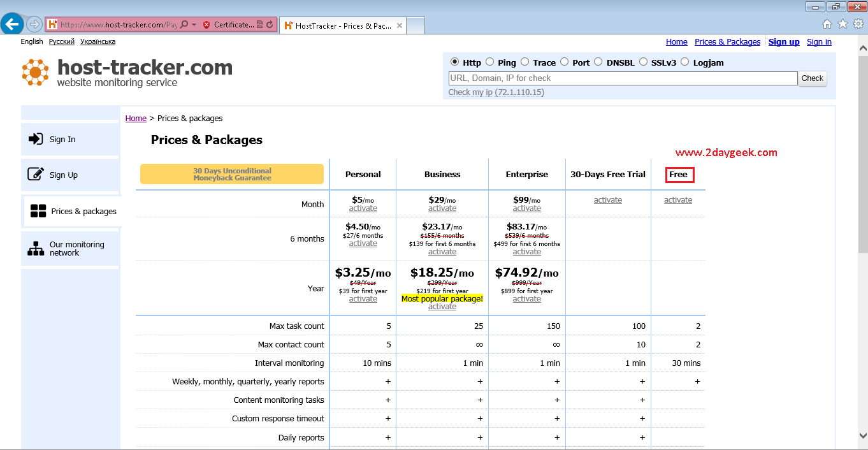Image resolution: width=868 pixels, height=450 pixels.
Task: Click the browser Forward arrow button
Action: pos(34,25)
